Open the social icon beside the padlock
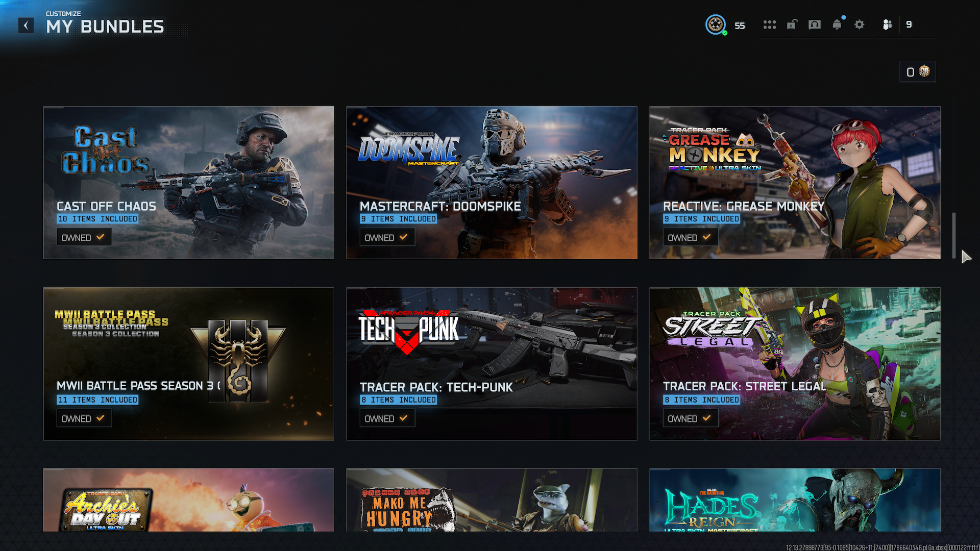The height and width of the screenshot is (551, 980). tap(815, 24)
